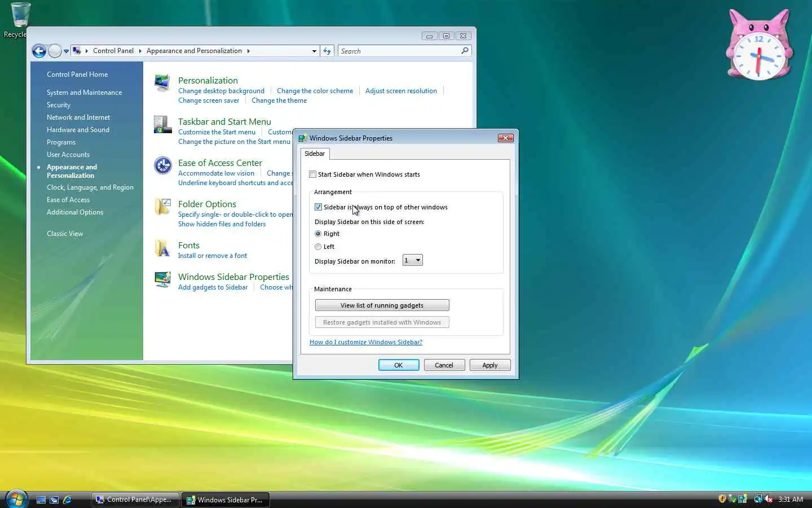This screenshot has height=508, width=812.
Task: Click the safely remove hardware tray icon
Action: (732, 499)
